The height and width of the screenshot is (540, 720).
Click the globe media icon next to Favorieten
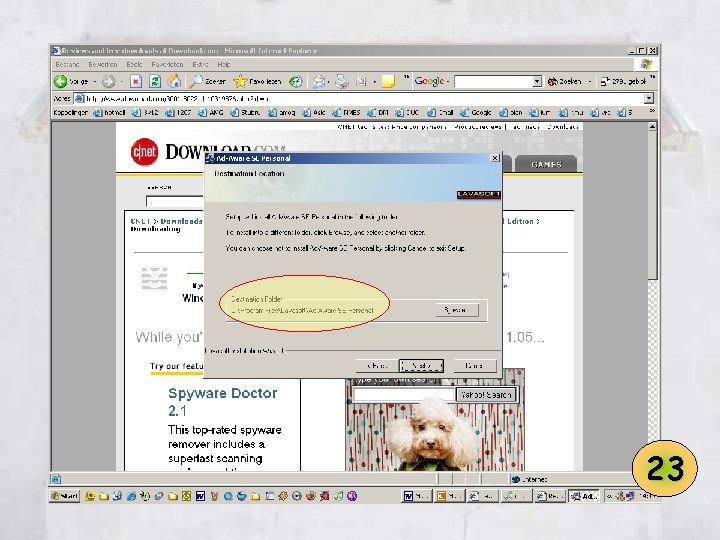point(296,82)
